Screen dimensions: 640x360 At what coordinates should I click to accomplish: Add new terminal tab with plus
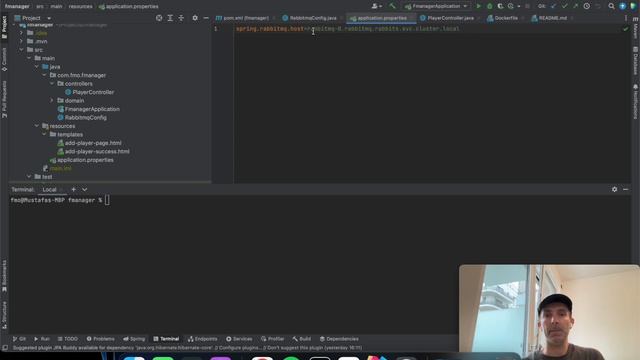[73, 189]
